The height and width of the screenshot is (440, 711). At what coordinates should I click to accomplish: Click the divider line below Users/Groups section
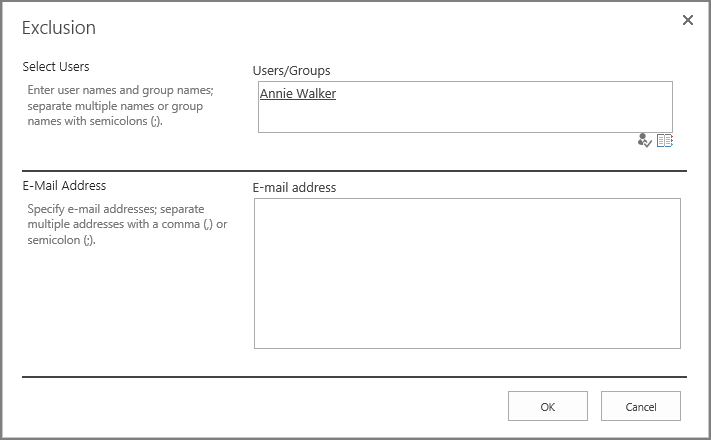tap(354, 171)
